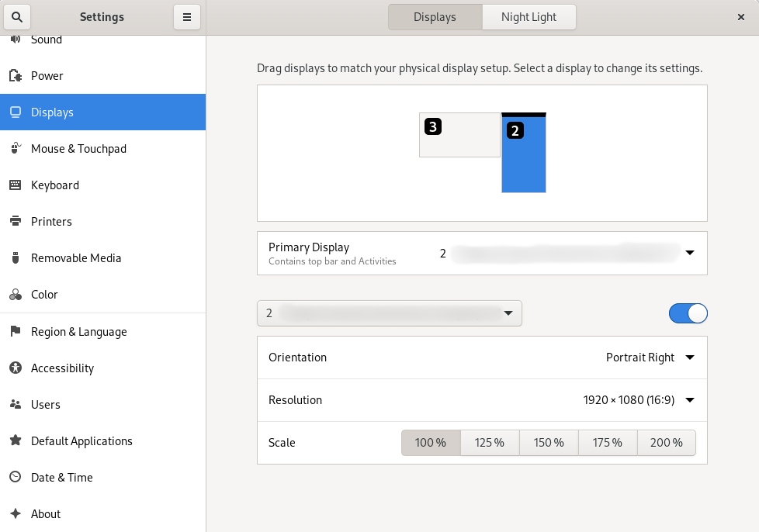Screen dimensions: 759x532
Task: Click the Mouse & Touchpad icon
Action: tap(15, 149)
